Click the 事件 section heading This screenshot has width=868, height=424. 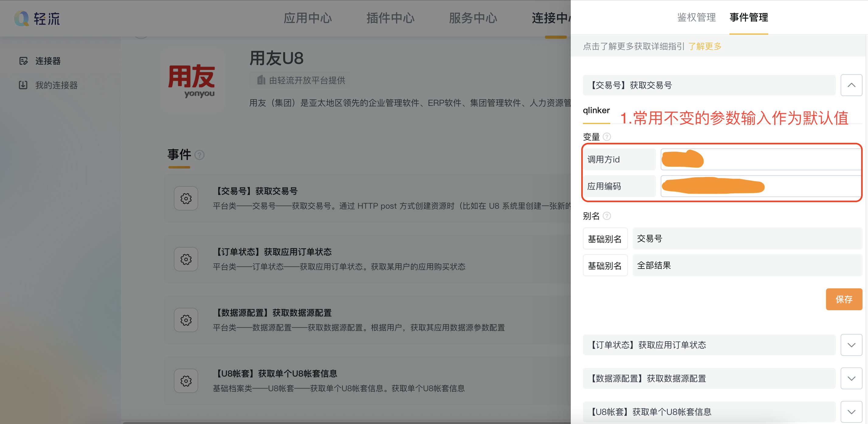[x=179, y=155]
